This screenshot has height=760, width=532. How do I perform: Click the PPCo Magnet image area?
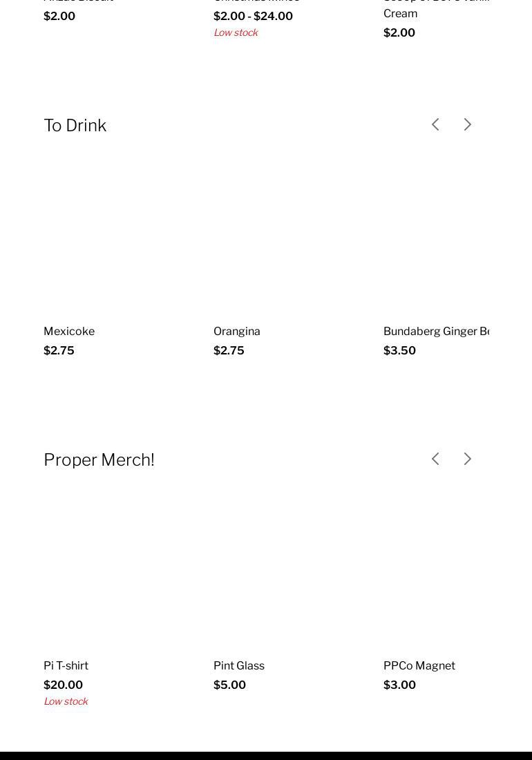[x=436, y=570]
